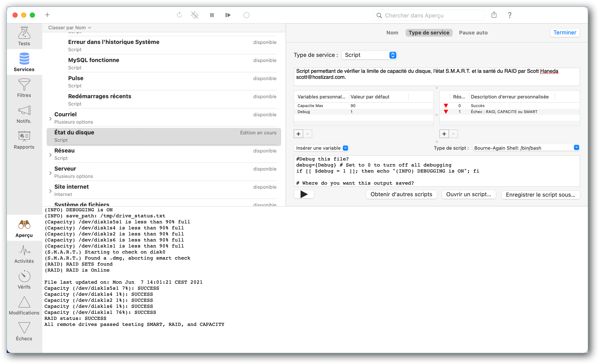The height and width of the screenshot is (364, 599).
Task: Select the Debug variable row
Action: click(364, 112)
